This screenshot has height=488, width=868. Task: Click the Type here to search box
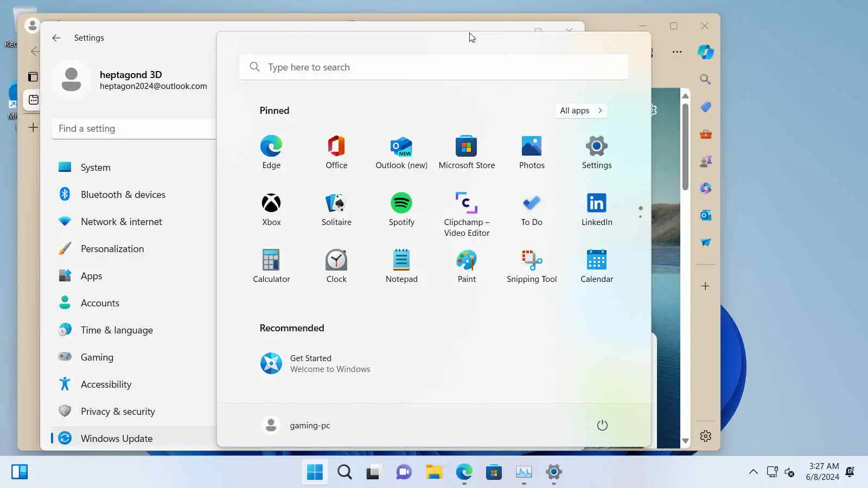[434, 67]
